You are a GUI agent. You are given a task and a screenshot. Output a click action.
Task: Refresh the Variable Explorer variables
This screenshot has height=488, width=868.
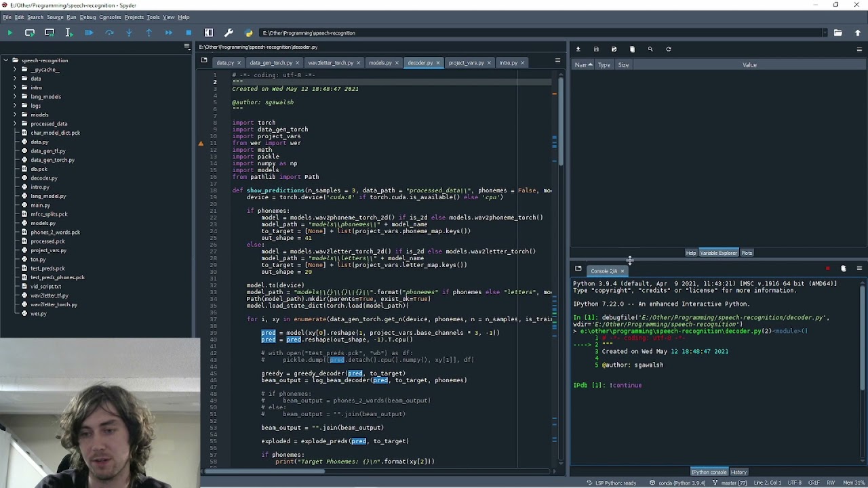669,49
